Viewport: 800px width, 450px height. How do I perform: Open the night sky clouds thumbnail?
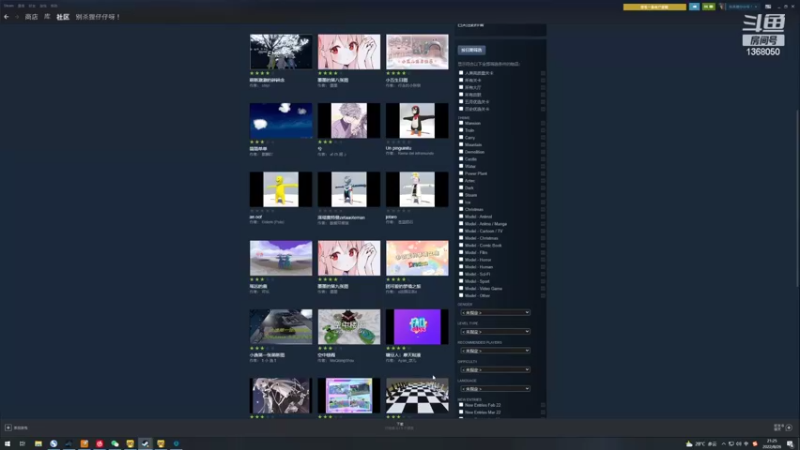(281, 120)
